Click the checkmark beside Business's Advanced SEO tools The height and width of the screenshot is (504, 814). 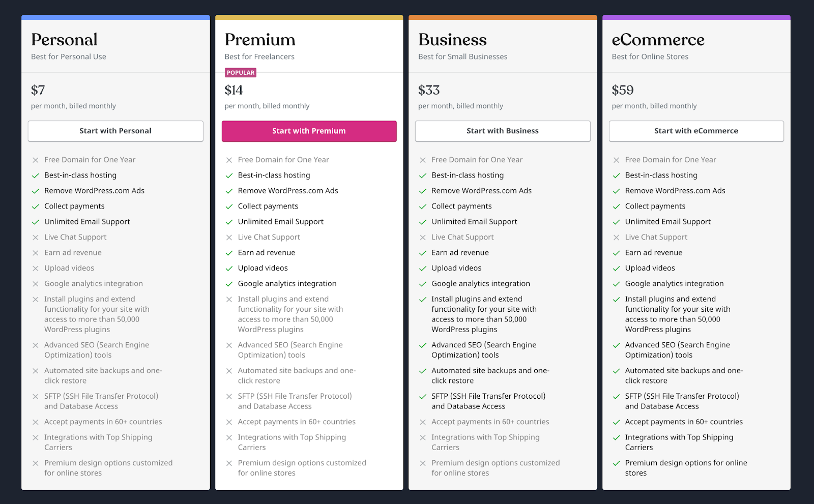coord(423,345)
